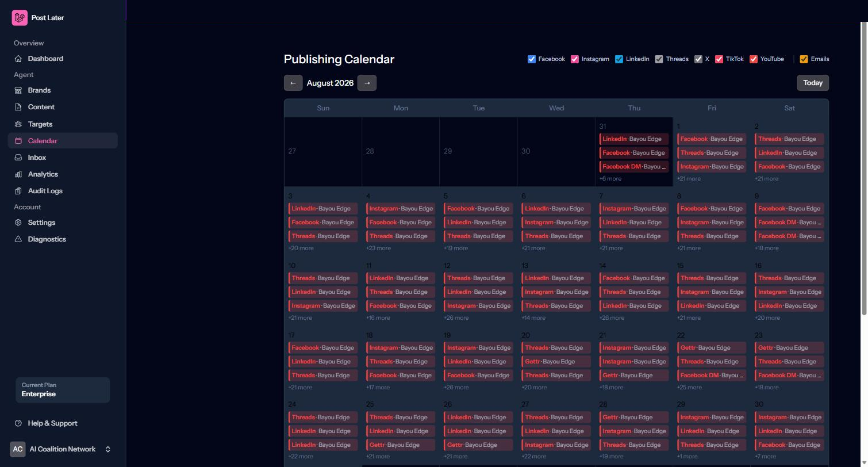Open the Dashboard home icon
This screenshot has height=467, width=868.
pyautogui.click(x=18, y=59)
